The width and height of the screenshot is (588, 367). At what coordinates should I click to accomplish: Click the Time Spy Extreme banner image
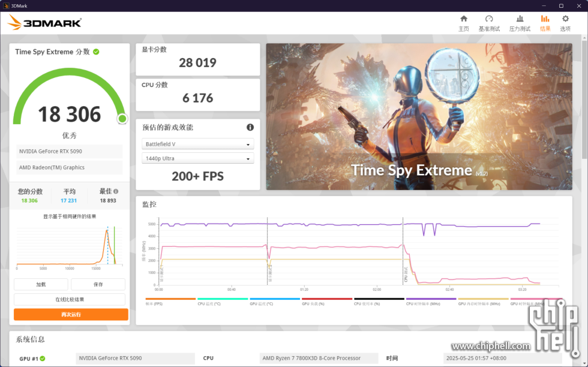[419, 116]
